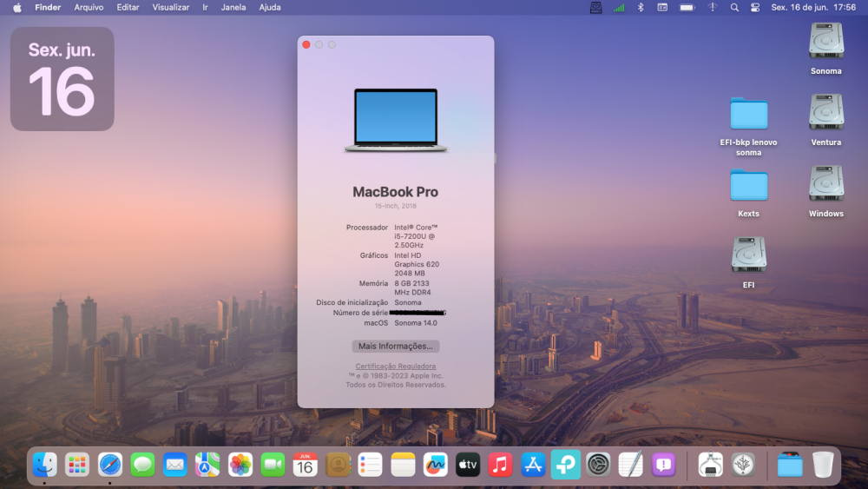Open Bluetooth status in menu bar
The height and width of the screenshot is (489, 868).
pyautogui.click(x=641, y=8)
